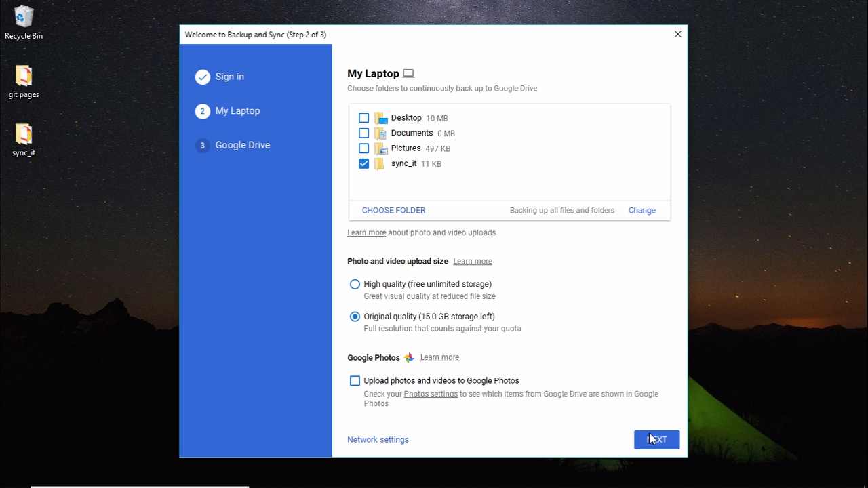This screenshot has height=488, width=868.
Task: Click the NEXT button
Action: point(656,439)
